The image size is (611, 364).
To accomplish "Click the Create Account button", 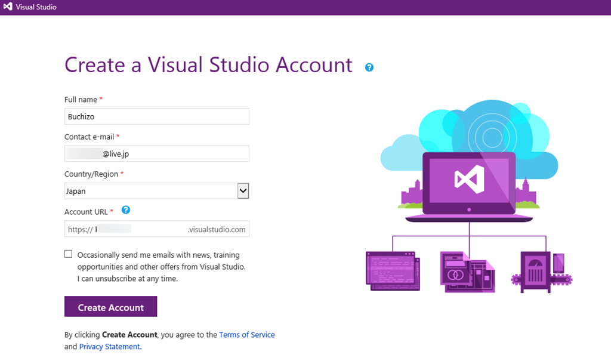I will coord(110,307).
